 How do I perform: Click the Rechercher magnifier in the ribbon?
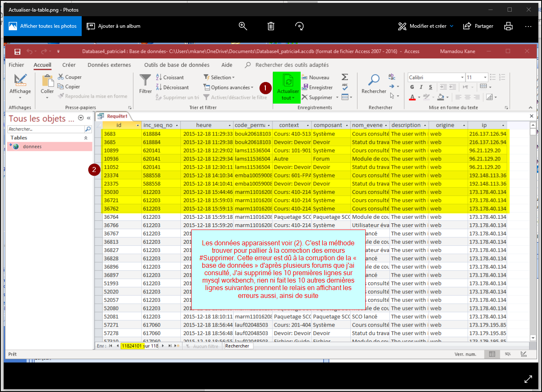tap(374, 80)
